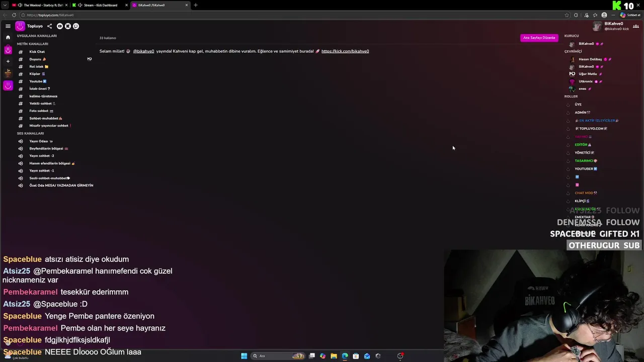Open Copilot from the taskbar

click(323, 356)
